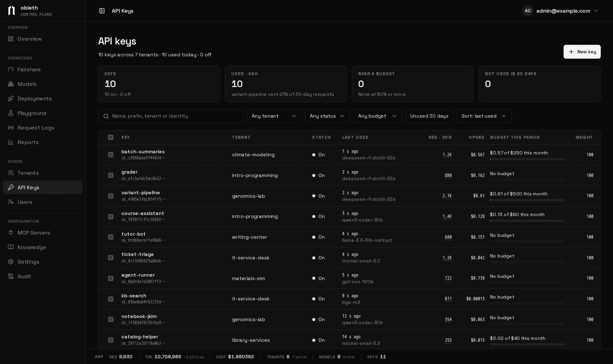Check the catalog-helper row checkbox
The height and width of the screenshot is (364, 613).
[x=111, y=340]
